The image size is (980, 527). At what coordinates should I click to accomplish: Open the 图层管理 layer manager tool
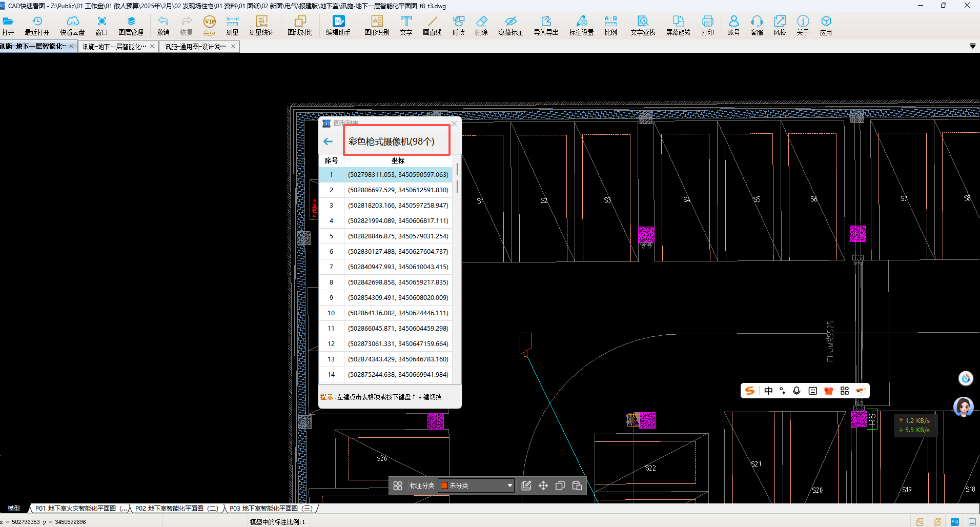(131, 25)
